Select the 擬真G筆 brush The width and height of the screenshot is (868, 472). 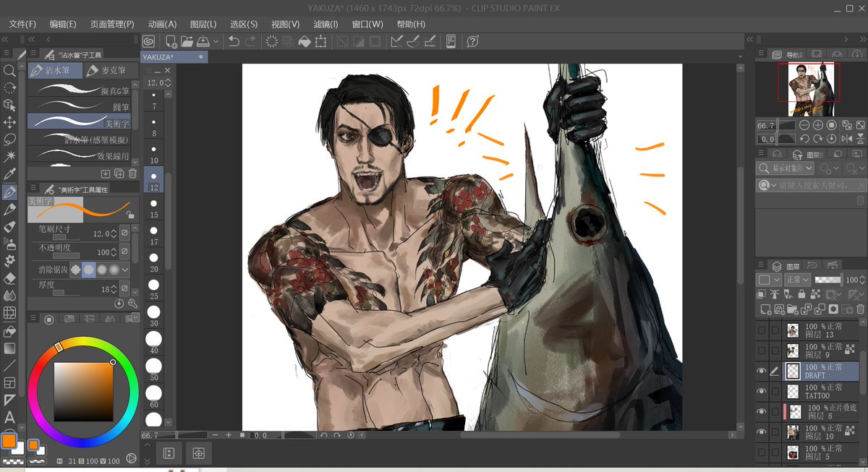coord(80,90)
